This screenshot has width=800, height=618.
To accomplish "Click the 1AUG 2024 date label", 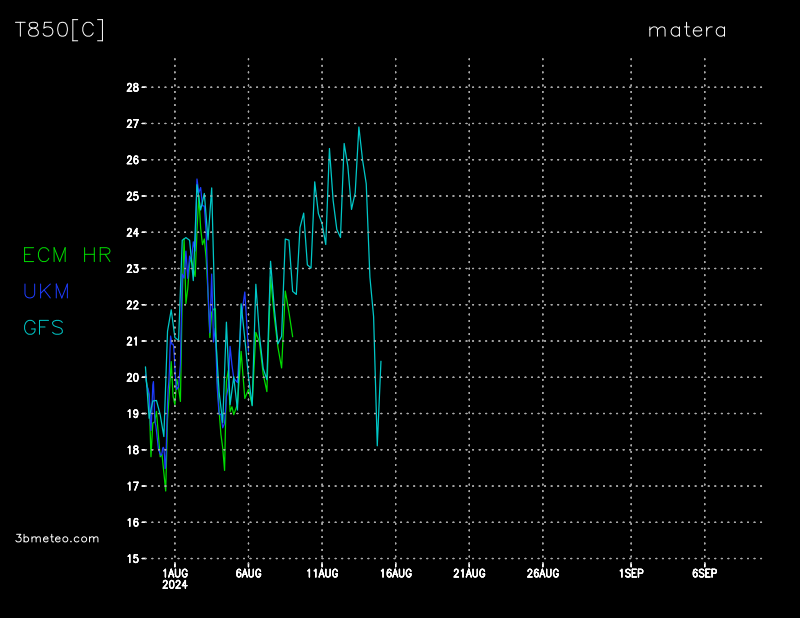I will point(175,578).
